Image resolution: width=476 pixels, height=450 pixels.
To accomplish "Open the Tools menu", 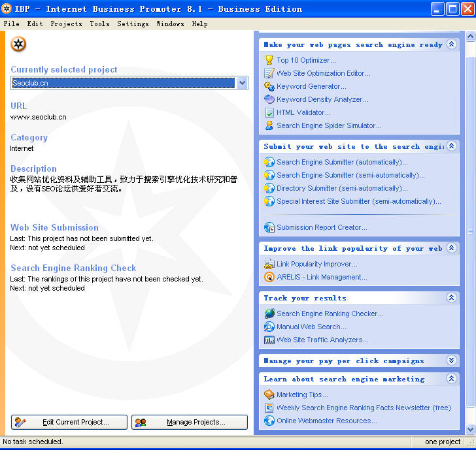I will [99, 24].
